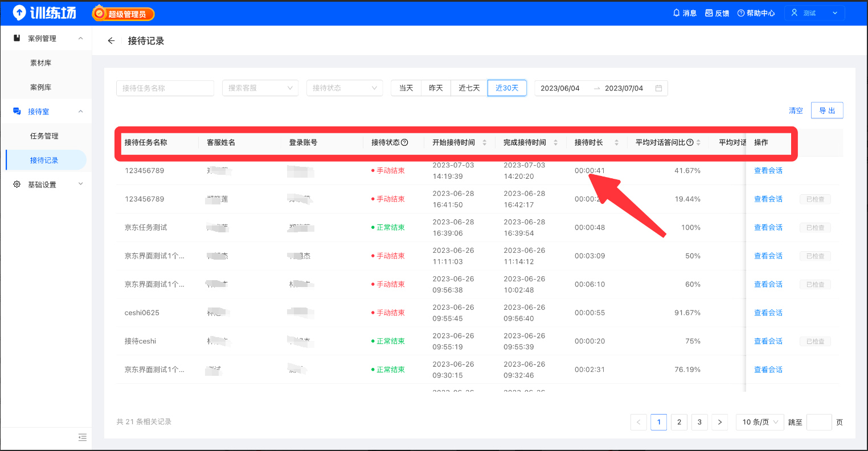The width and height of the screenshot is (868, 451).
Task: View session for the 11:11:03 record
Action: pos(768,256)
